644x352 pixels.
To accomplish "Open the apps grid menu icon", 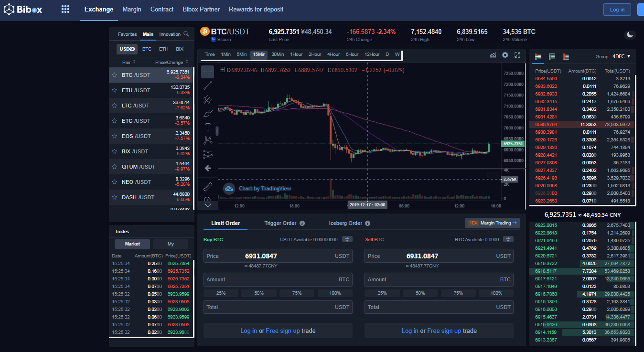I will 65,9.
